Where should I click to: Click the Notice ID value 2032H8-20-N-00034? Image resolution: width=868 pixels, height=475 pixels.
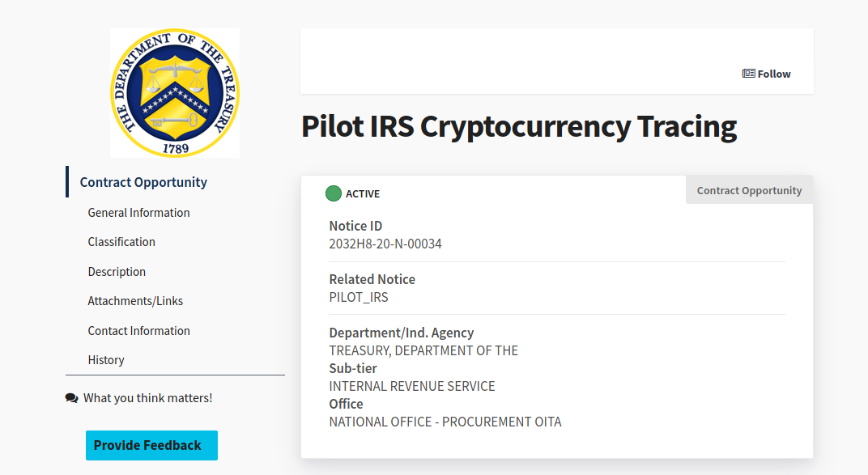click(385, 244)
